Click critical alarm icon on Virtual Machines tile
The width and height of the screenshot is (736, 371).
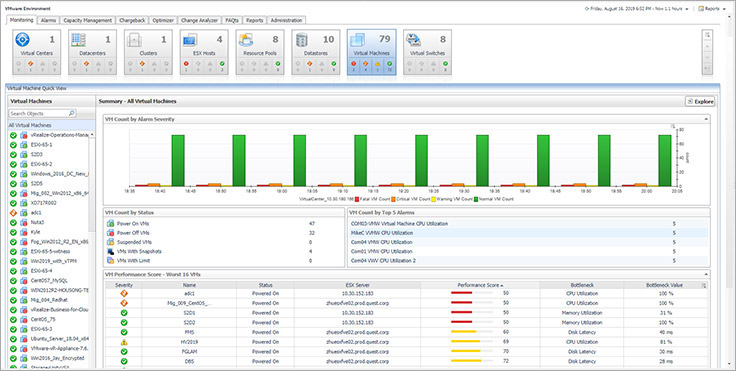coord(366,63)
